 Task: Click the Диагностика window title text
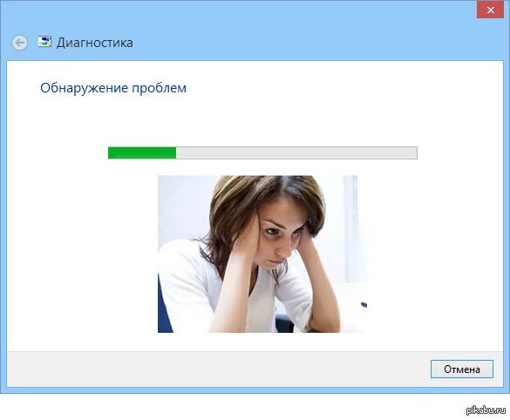tap(95, 43)
